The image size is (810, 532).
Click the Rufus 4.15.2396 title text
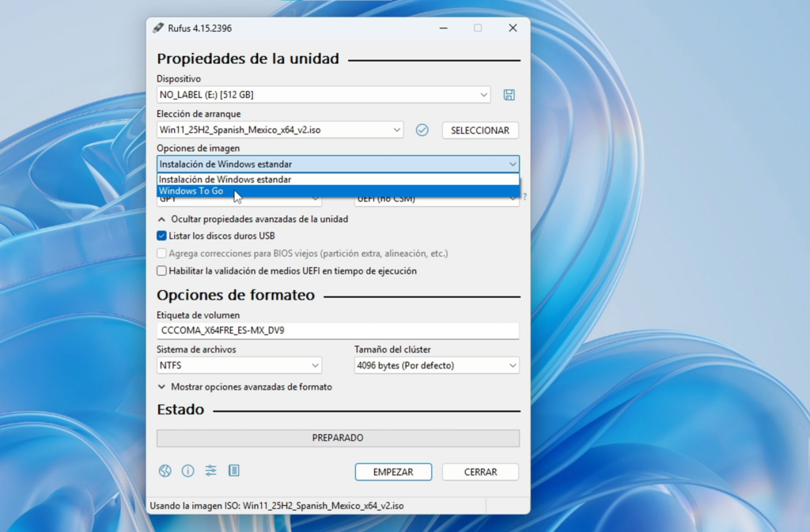(199, 28)
